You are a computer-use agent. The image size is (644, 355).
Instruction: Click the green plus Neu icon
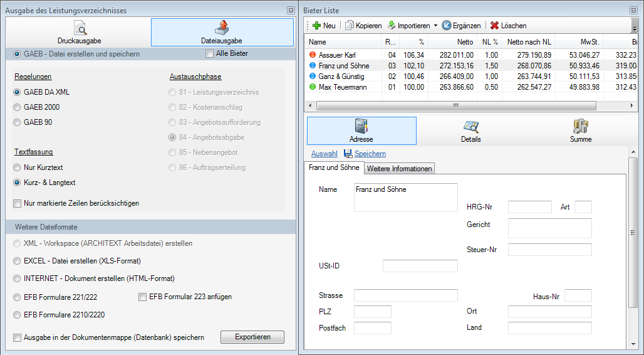[x=316, y=26]
